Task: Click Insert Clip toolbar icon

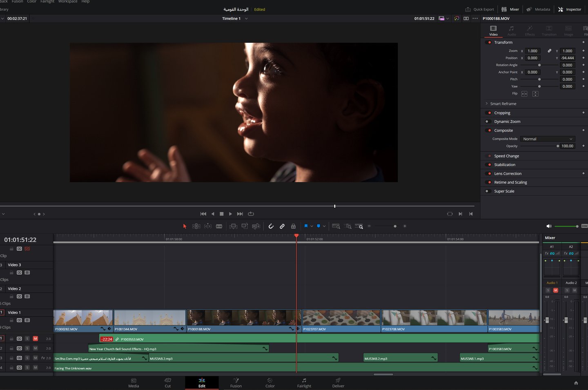Action: 233,226
